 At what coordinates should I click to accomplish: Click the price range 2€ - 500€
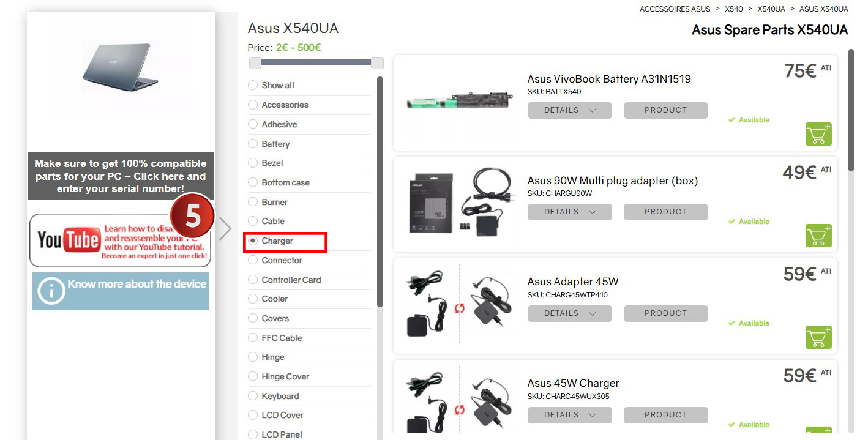coord(298,47)
